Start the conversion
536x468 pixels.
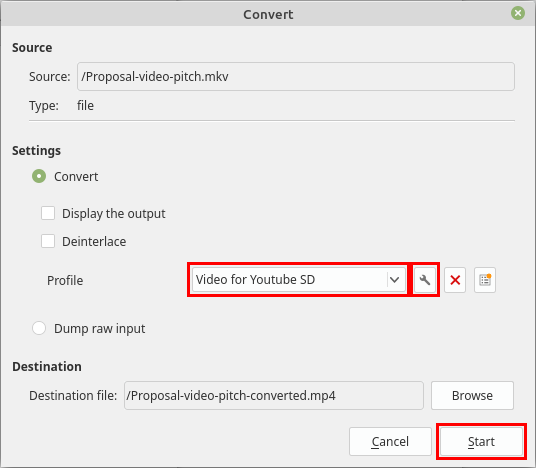481,441
